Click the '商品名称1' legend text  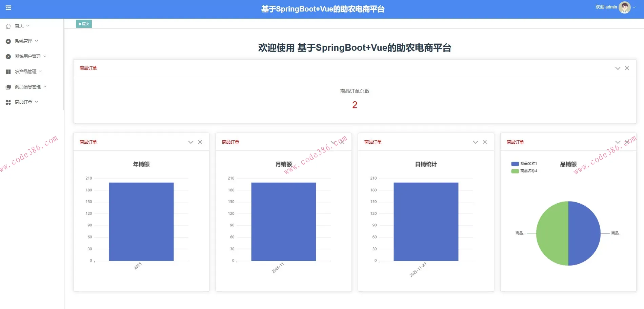click(529, 164)
